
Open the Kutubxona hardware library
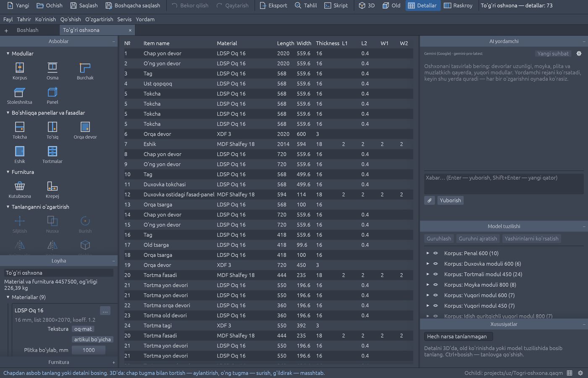coord(20,189)
